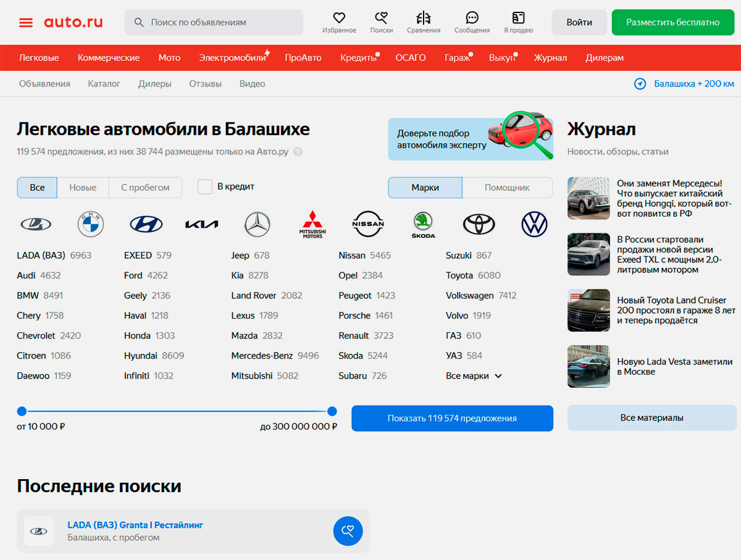Click the Я продаю icon
The width and height of the screenshot is (741, 560).
(x=518, y=18)
